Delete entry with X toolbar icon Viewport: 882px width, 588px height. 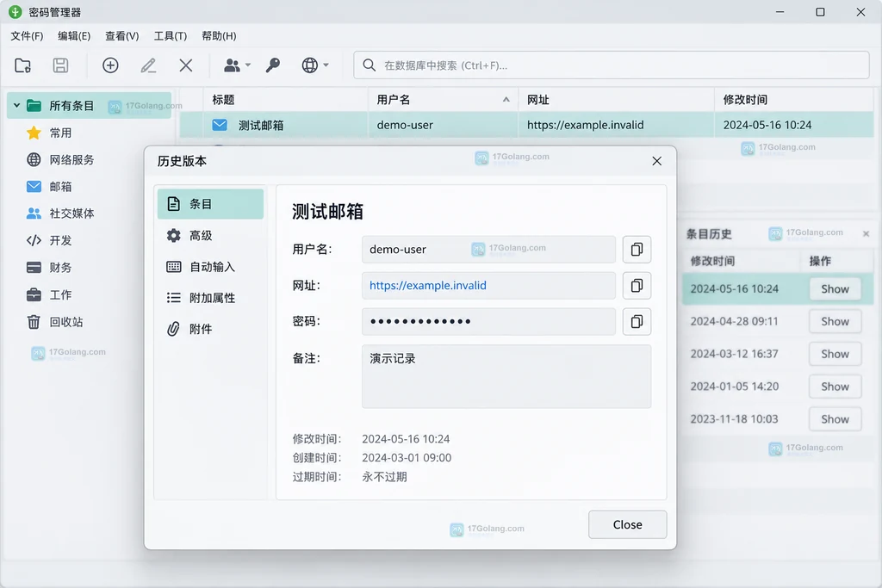pyautogui.click(x=186, y=65)
